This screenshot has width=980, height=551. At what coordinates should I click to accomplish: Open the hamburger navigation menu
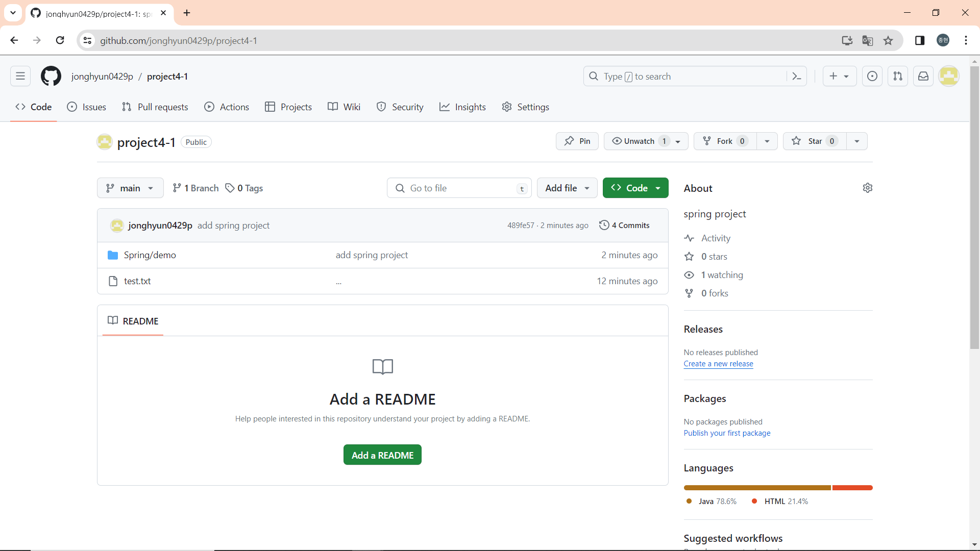[x=20, y=77]
